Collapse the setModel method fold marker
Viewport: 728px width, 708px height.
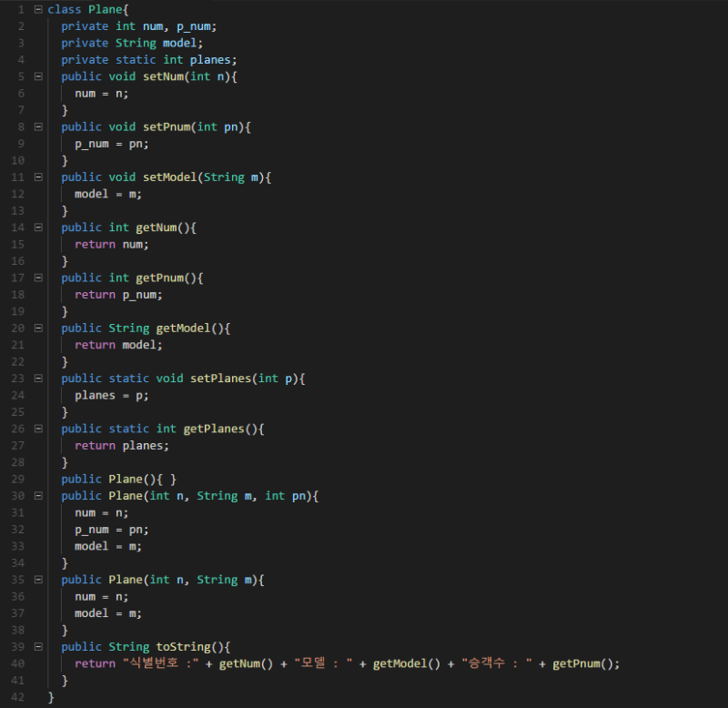point(36,177)
